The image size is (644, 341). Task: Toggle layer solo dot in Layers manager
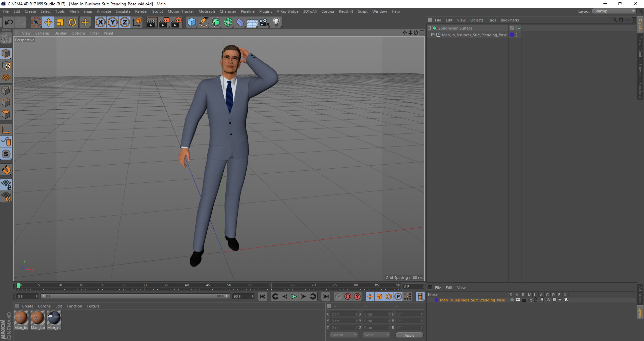[512, 300]
